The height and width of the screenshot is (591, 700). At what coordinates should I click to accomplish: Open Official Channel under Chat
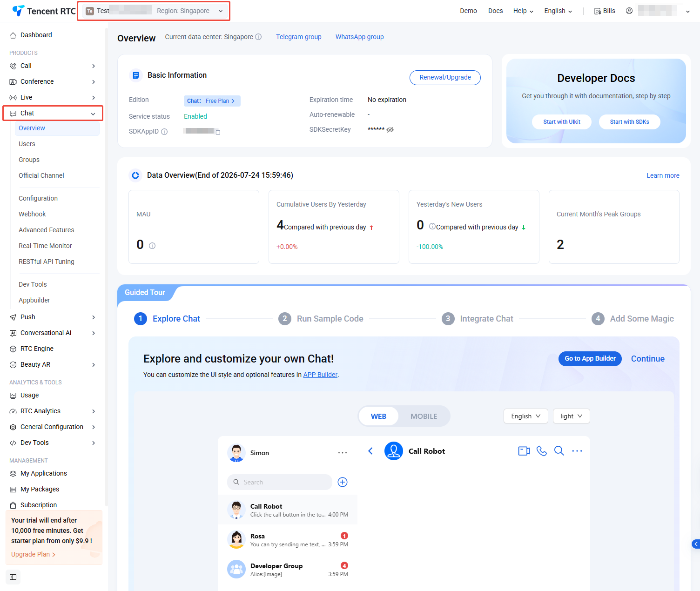[41, 175]
